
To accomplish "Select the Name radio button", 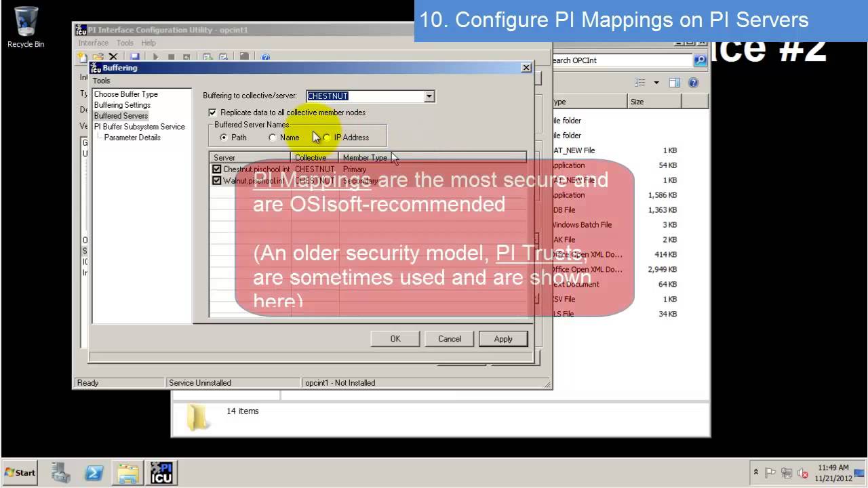I will click(x=273, y=138).
